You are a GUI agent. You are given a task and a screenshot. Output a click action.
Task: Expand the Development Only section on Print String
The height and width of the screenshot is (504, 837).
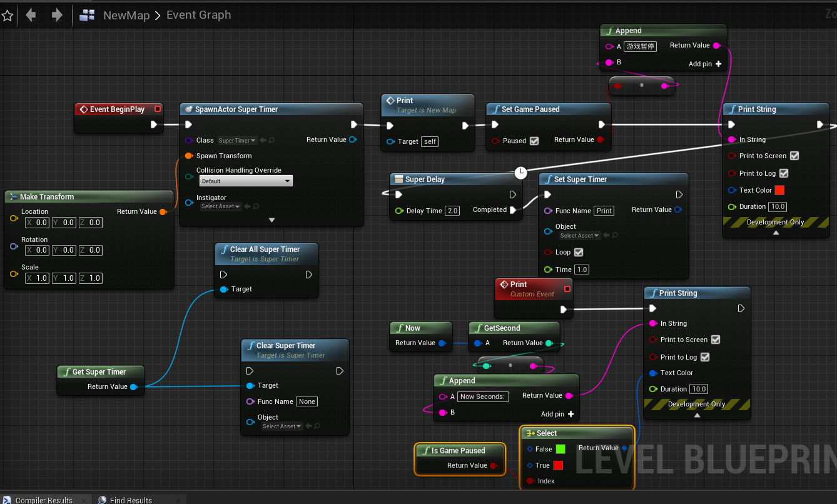tap(776, 232)
